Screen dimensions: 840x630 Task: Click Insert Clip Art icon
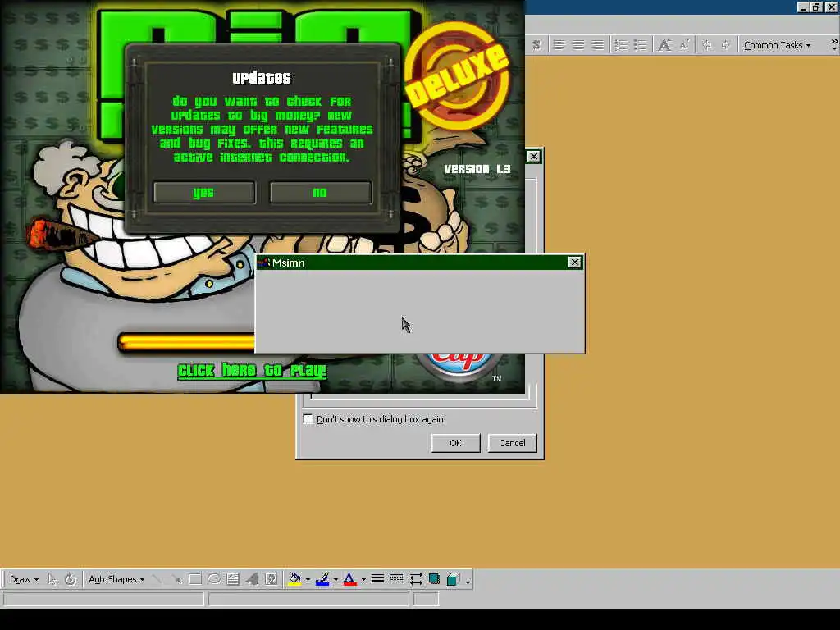pos(271,579)
